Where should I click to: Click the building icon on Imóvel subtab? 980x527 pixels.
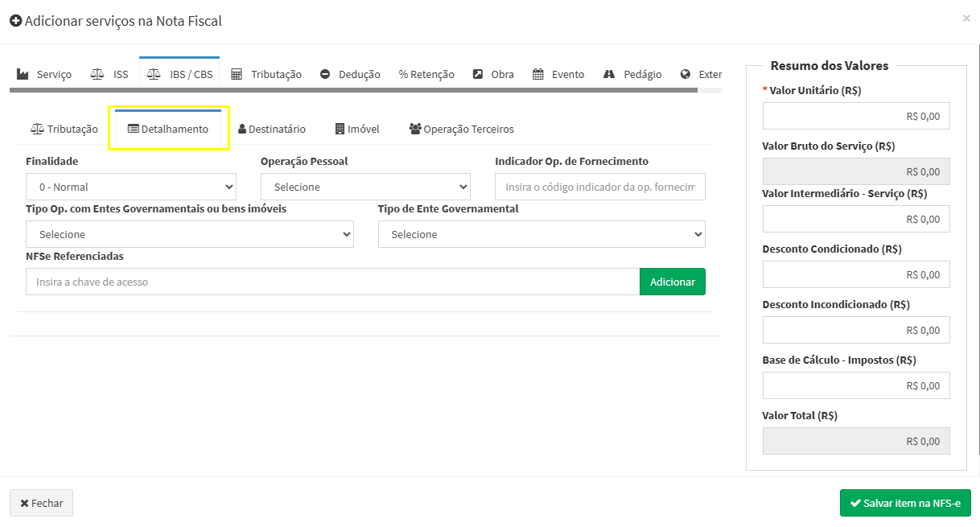pyautogui.click(x=340, y=129)
